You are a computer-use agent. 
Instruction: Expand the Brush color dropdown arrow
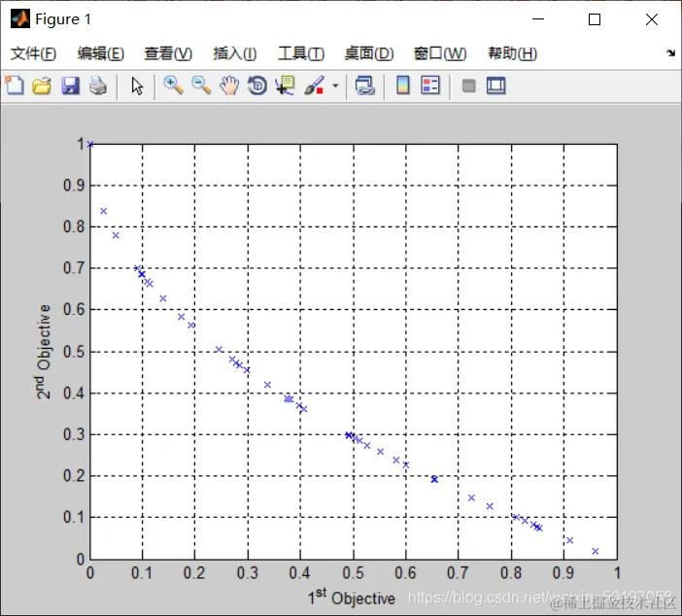click(x=335, y=86)
